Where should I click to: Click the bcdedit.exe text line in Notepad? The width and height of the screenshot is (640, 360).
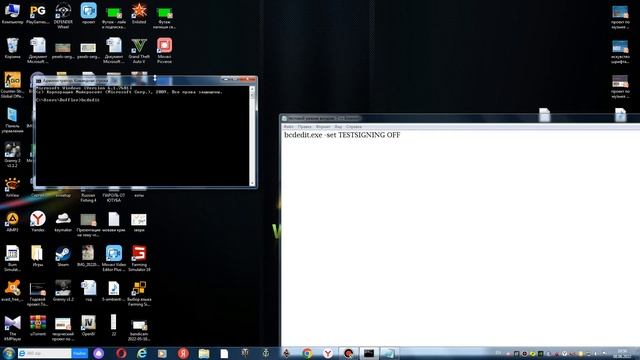(342, 135)
